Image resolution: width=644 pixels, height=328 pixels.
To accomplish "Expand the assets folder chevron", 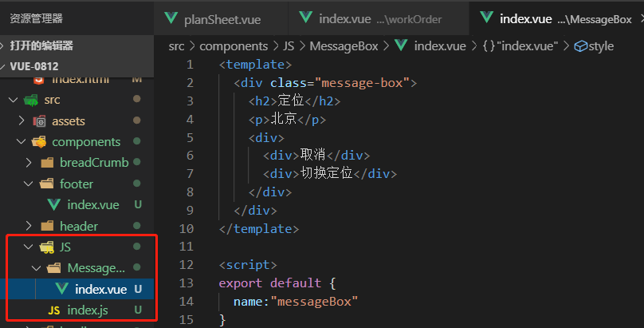I will (x=22, y=121).
